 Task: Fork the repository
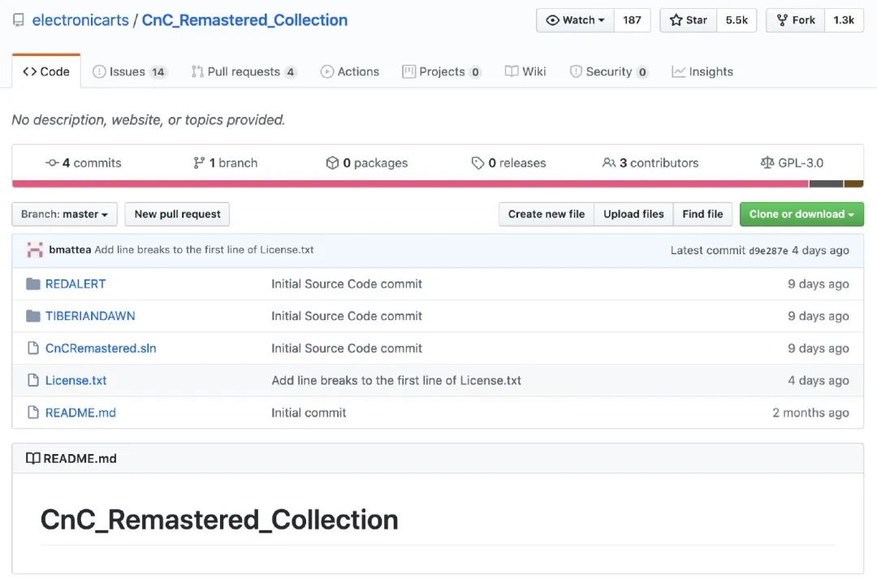pyautogui.click(x=795, y=20)
